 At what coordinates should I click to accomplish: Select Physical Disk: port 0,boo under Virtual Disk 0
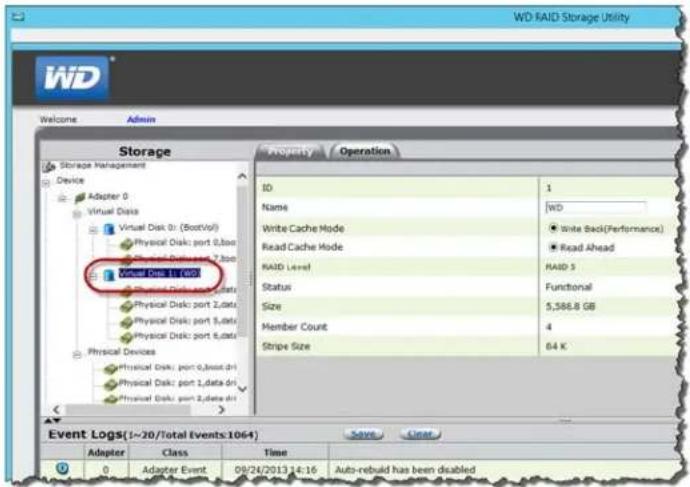tap(185, 242)
